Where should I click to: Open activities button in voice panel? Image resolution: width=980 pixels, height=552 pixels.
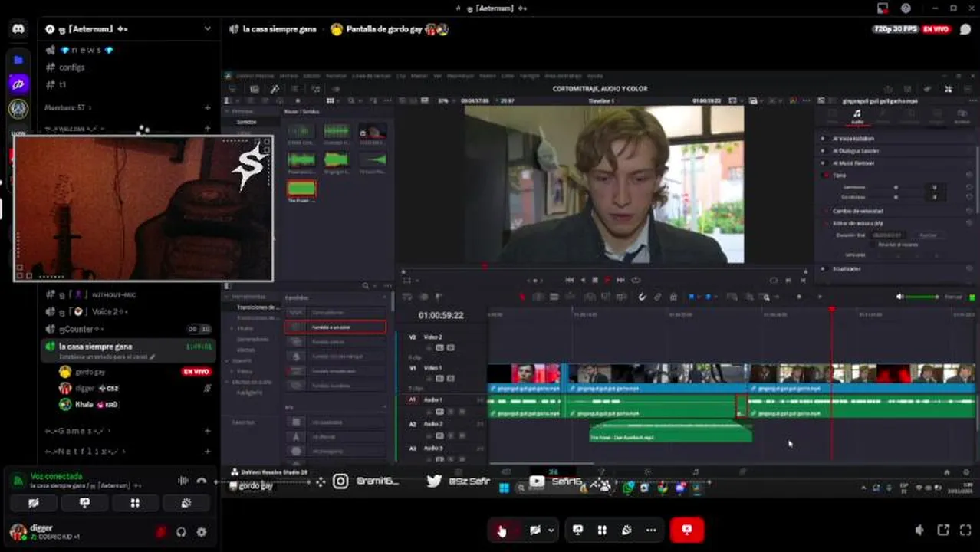(x=135, y=503)
